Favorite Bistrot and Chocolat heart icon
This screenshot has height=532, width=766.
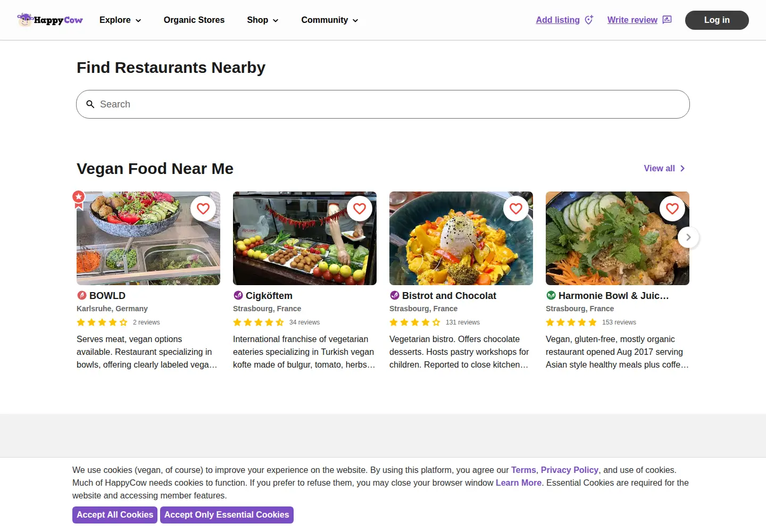(x=516, y=209)
